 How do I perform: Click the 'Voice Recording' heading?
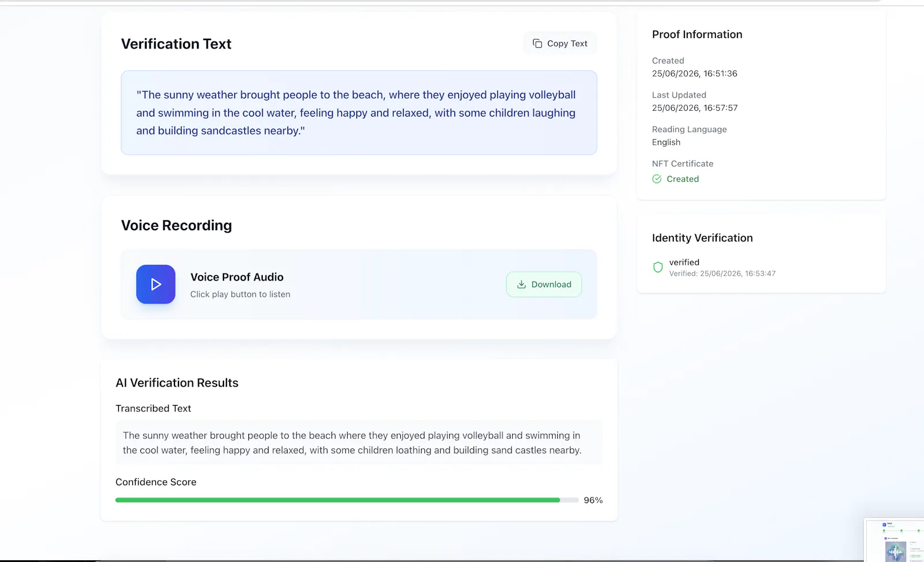pyautogui.click(x=176, y=226)
